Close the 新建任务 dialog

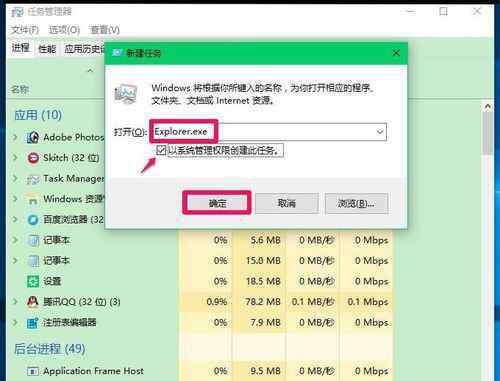pyautogui.click(x=396, y=53)
